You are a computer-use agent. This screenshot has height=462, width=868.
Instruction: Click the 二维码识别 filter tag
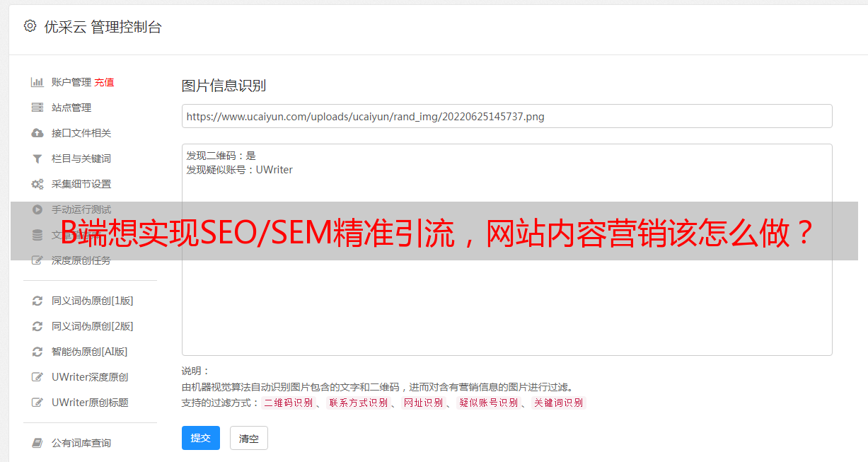pyautogui.click(x=288, y=403)
